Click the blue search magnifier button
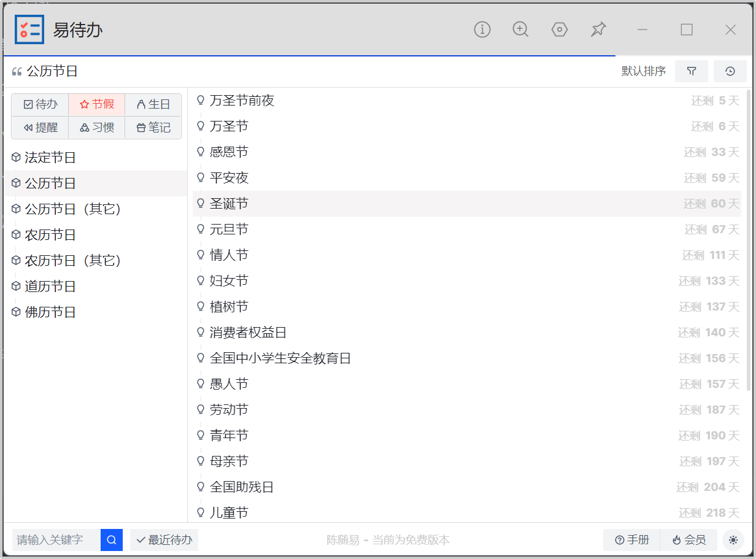Viewport: 756px width, 559px height. point(112,540)
